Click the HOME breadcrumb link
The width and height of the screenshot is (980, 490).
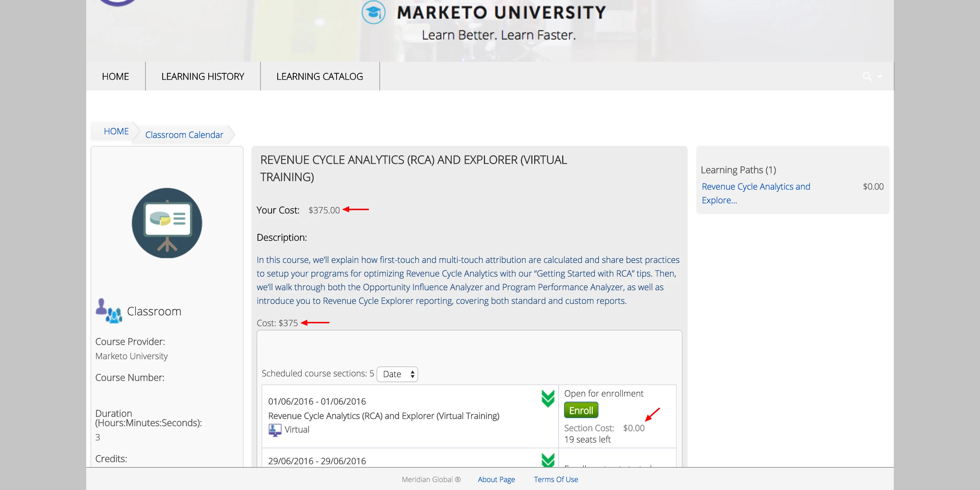coord(116,131)
